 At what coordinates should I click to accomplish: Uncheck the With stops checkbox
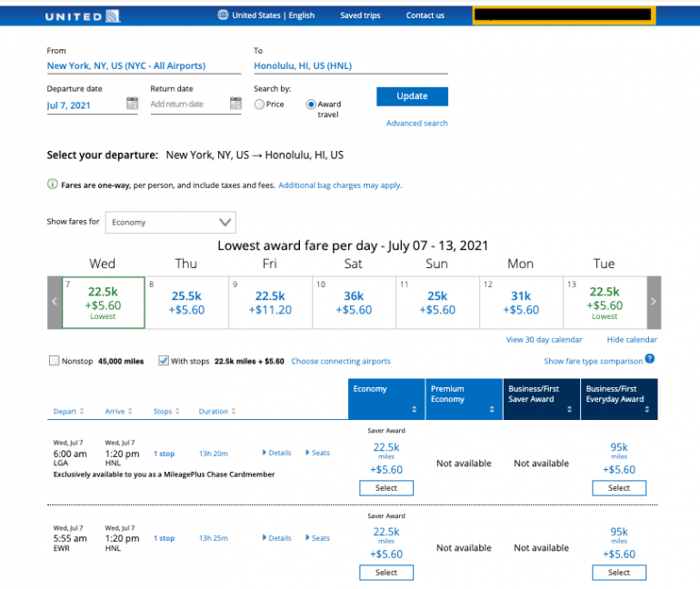(164, 361)
